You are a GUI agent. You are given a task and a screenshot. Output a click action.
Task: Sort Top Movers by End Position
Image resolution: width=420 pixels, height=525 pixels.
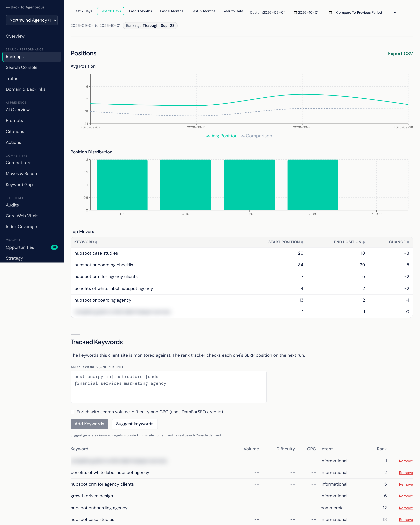(x=349, y=242)
